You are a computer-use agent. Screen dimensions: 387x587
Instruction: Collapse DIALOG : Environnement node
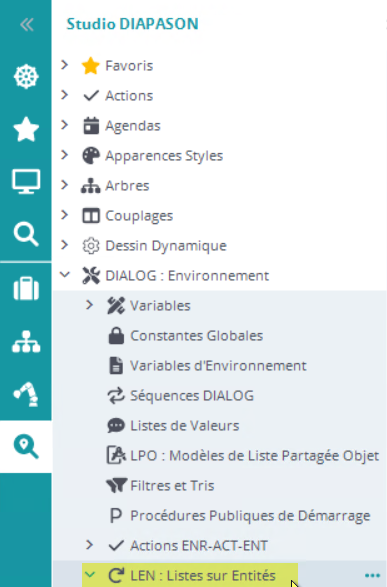click(65, 275)
